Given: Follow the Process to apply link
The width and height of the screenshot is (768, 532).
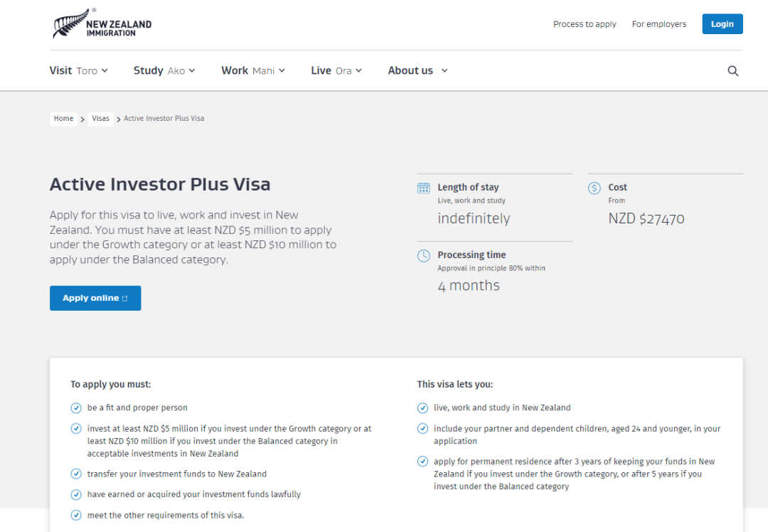Looking at the screenshot, I should pyautogui.click(x=585, y=24).
